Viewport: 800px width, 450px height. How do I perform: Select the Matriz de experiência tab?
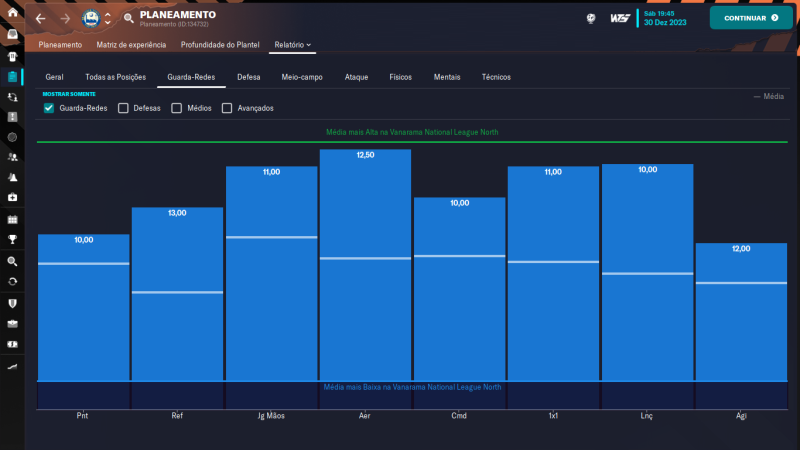[131, 45]
